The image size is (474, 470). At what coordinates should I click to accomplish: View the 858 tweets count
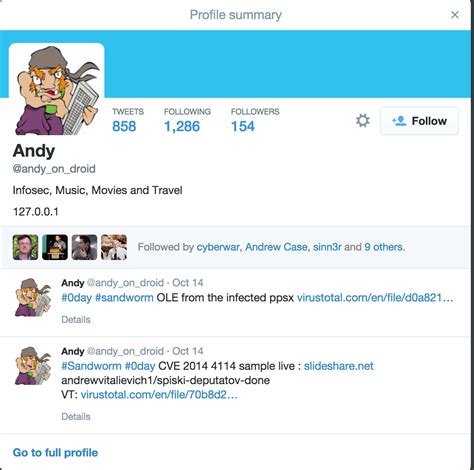point(128,120)
